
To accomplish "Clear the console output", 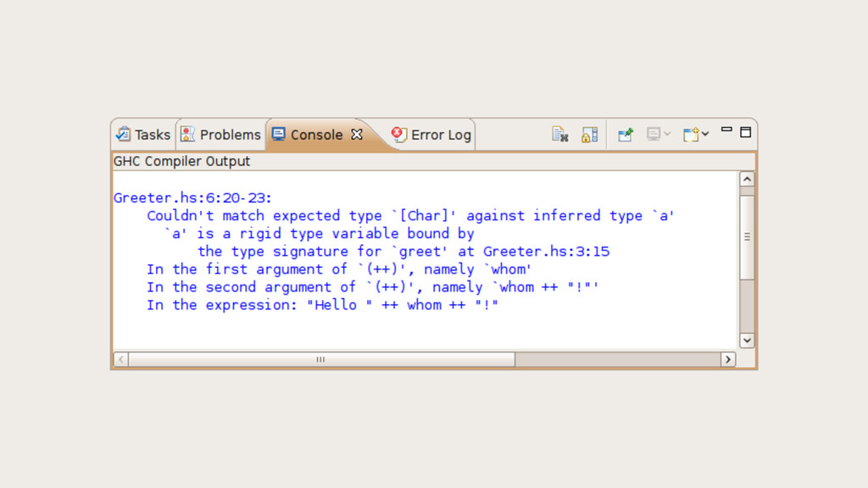I will [560, 135].
